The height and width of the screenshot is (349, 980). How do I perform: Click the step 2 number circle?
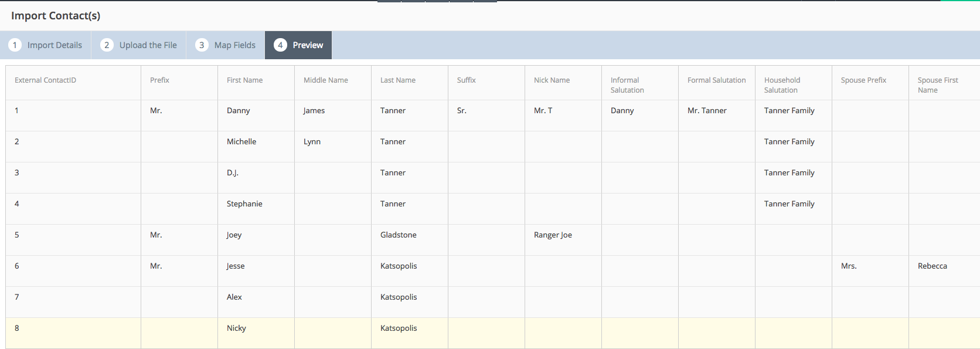pyautogui.click(x=107, y=45)
